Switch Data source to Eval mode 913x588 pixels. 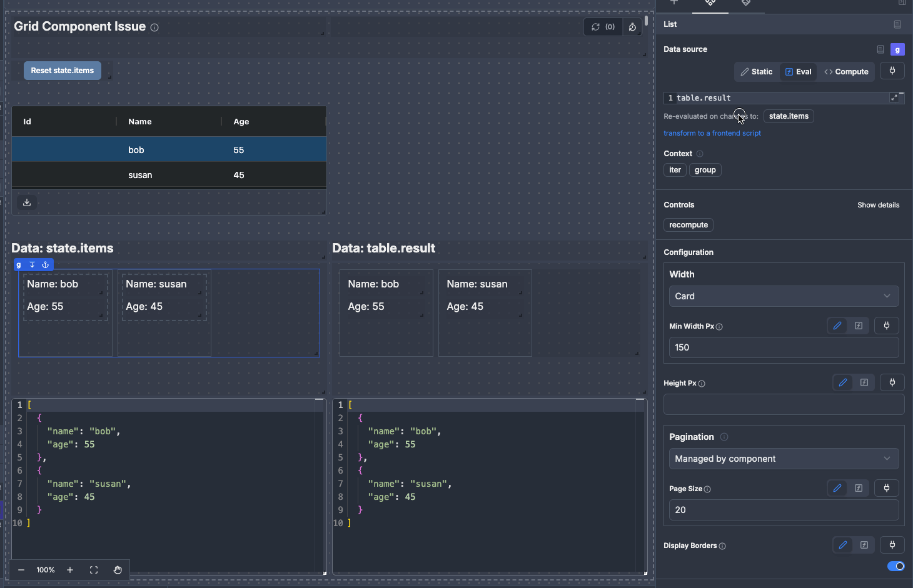(798, 72)
